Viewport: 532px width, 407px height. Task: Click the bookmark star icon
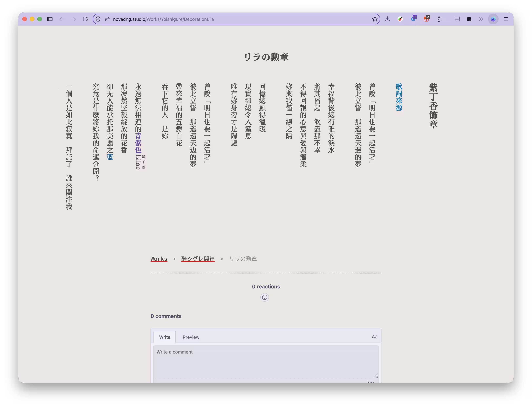tap(375, 19)
